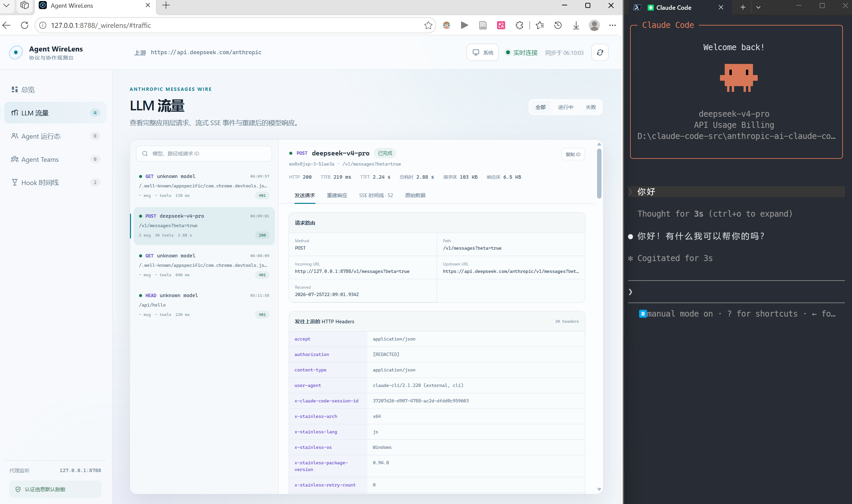Click the authorization header name
The height and width of the screenshot is (504, 852).
312,354
